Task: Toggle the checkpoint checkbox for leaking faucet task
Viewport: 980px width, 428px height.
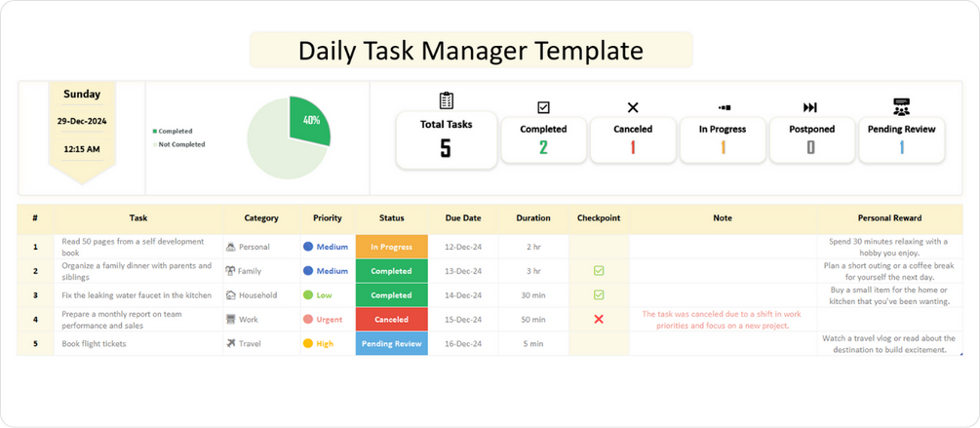Action: (599, 294)
